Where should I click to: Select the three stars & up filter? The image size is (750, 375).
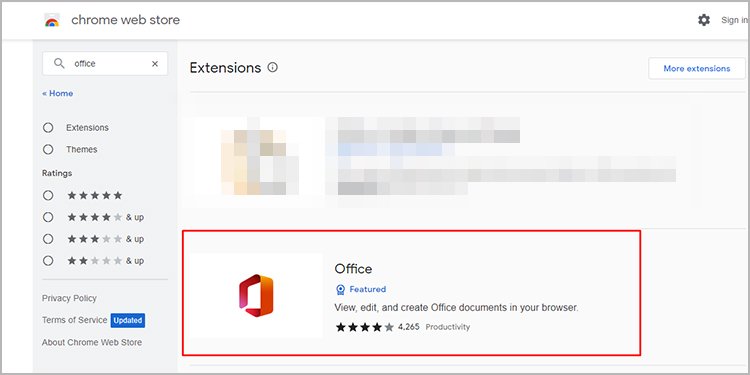[x=48, y=239]
